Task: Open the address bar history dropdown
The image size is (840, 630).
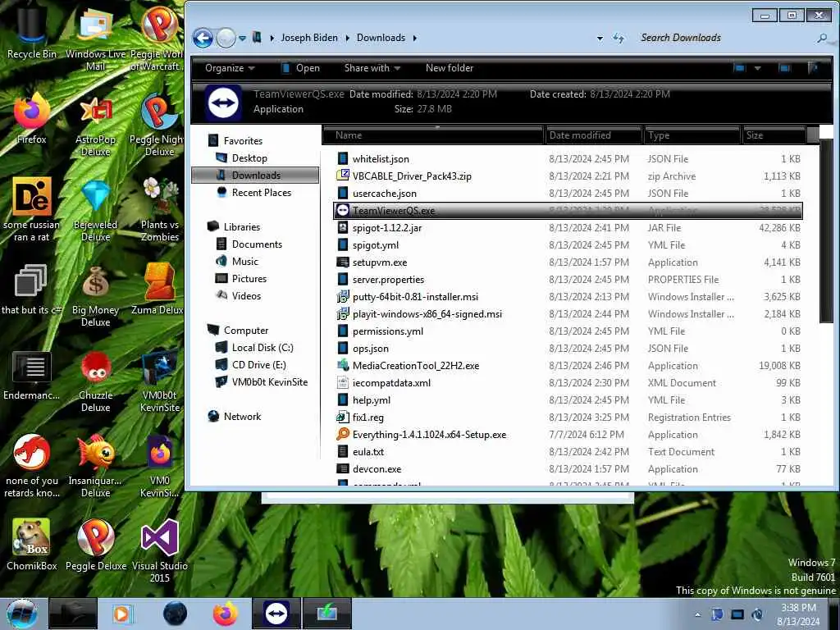Action: point(600,38)
